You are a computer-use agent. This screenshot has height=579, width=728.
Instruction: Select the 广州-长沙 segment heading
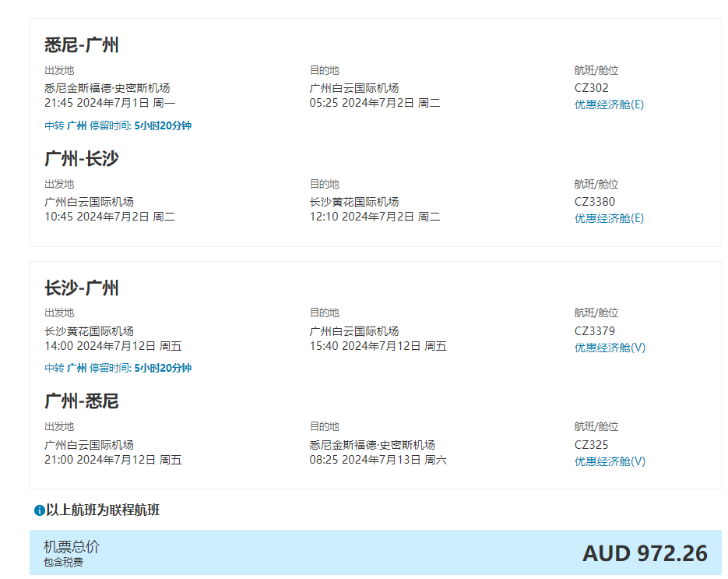coord(82,159)
